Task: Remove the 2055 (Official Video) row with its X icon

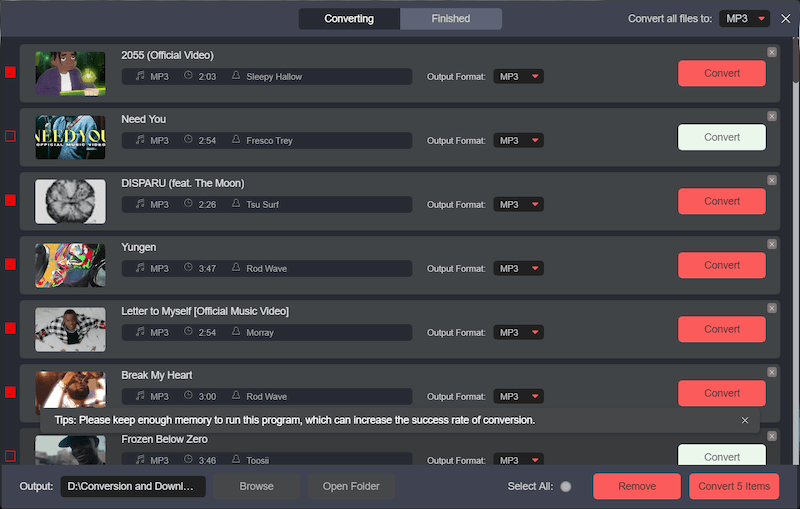Action: click(771, 52)
